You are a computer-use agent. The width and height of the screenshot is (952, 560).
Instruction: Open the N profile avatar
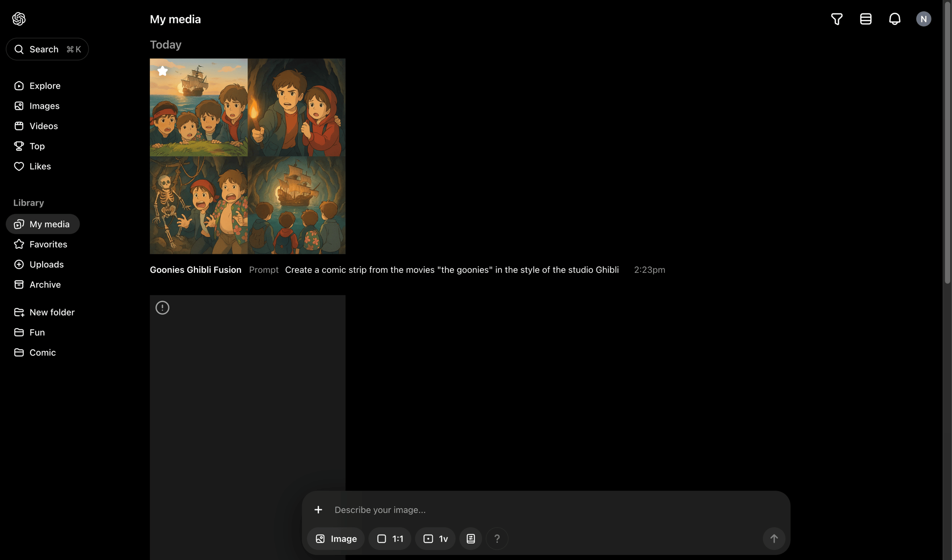pos(923,19)
